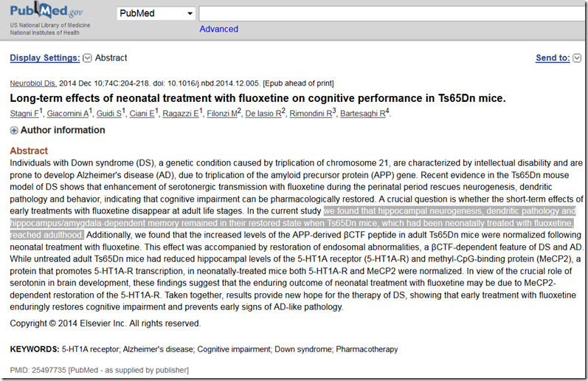Open the Display Settings dropdown arrow icon
Viewport: 588px width, 381px height.
pos(87,58)
